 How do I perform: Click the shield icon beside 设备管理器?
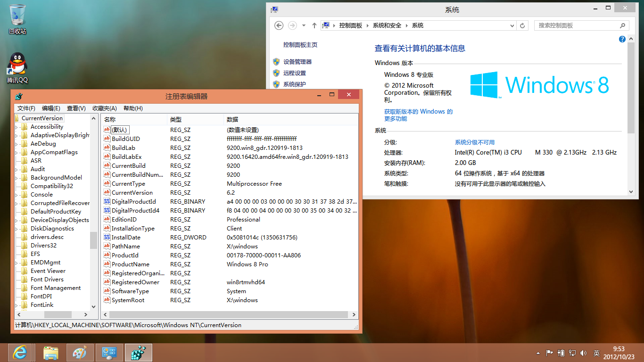coord(276,62)
